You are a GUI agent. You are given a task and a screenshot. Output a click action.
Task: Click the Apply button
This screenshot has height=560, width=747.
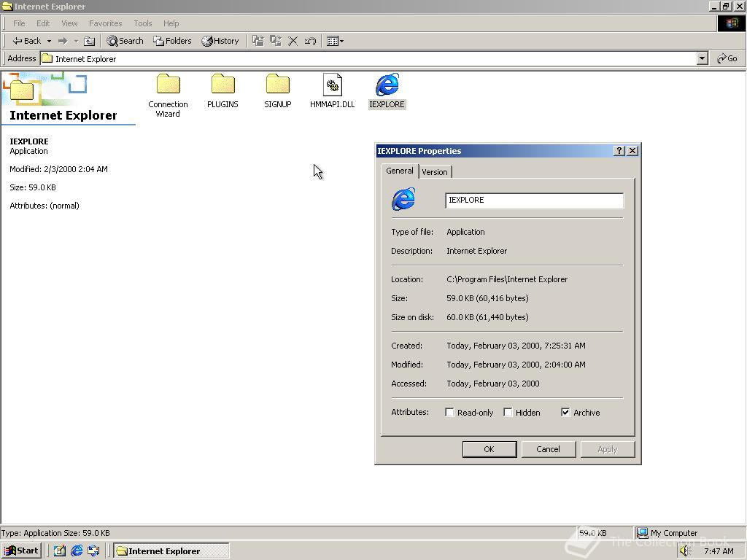(608, 449)
